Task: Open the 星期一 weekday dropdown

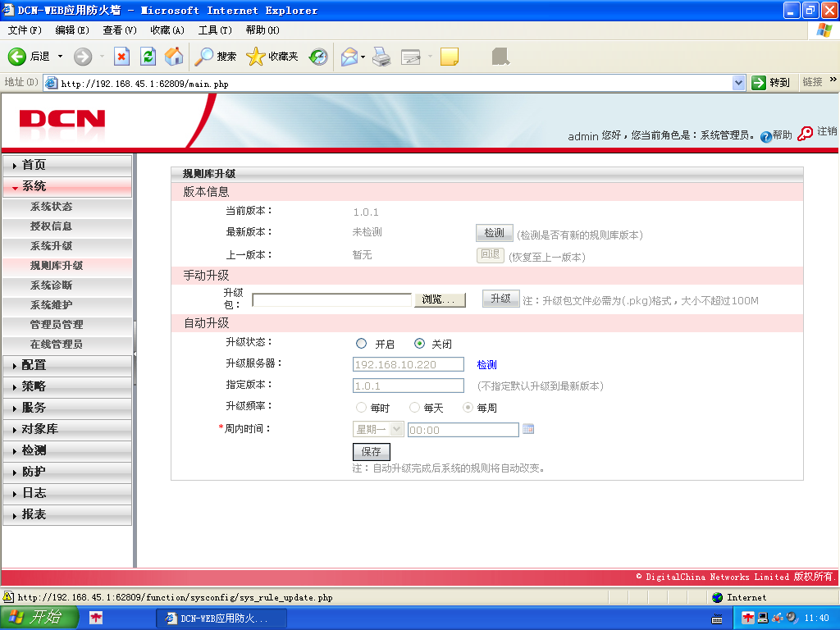Action: 377,429
